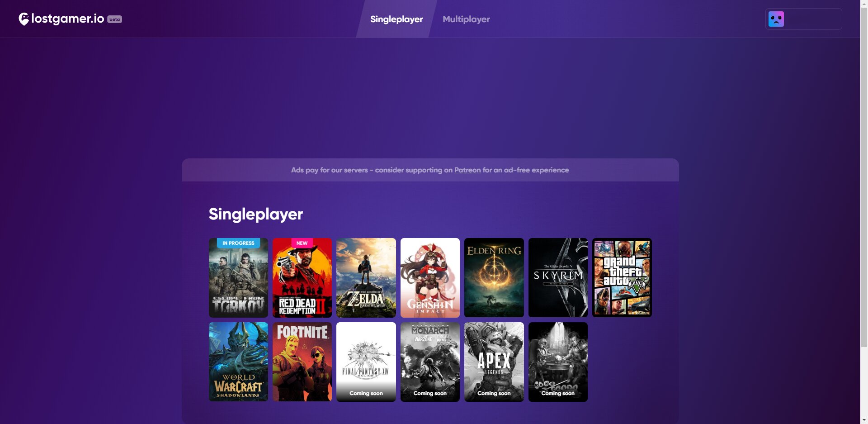Open the Genshin Impact game card
Image resolution: width=868 pixels, height=424 pixels.
430,277
